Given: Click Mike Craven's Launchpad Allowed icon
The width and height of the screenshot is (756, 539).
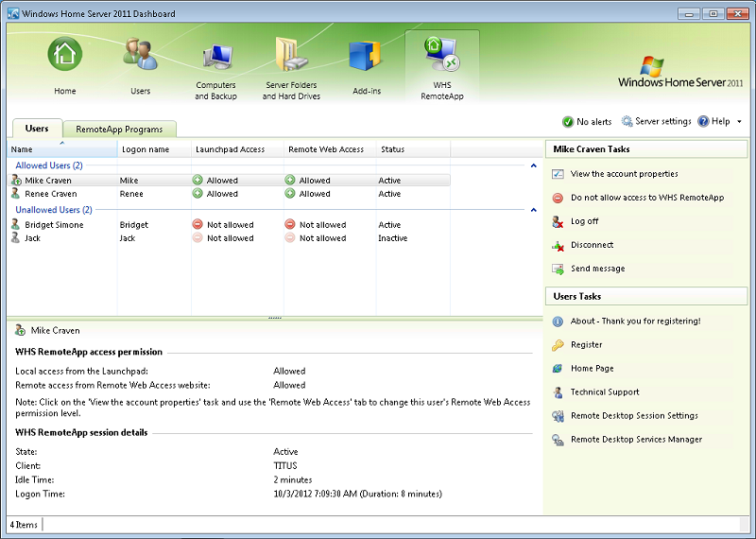Looking at the screenshot, I should 198,180.
